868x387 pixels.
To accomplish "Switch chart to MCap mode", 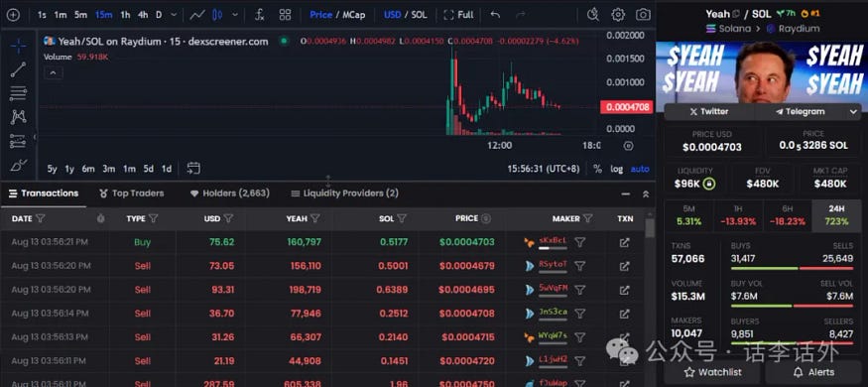I will pyautogui.click(x=354, y=15).
